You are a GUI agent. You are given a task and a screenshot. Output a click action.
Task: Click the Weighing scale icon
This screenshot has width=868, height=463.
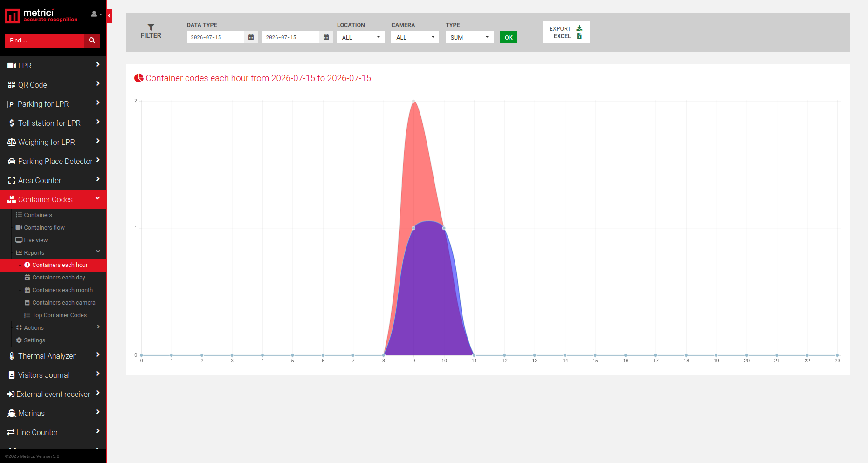tap(12, 142)
